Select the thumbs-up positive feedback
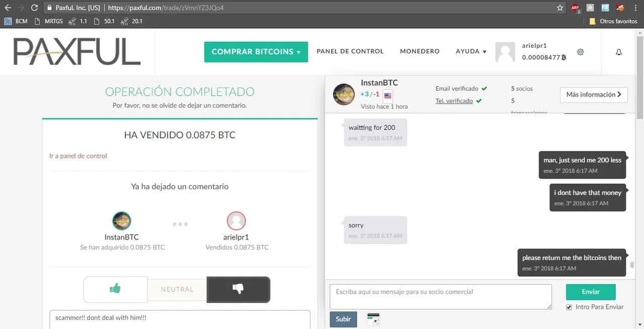This screenshot has height=329, width=644. coord(116,289)
